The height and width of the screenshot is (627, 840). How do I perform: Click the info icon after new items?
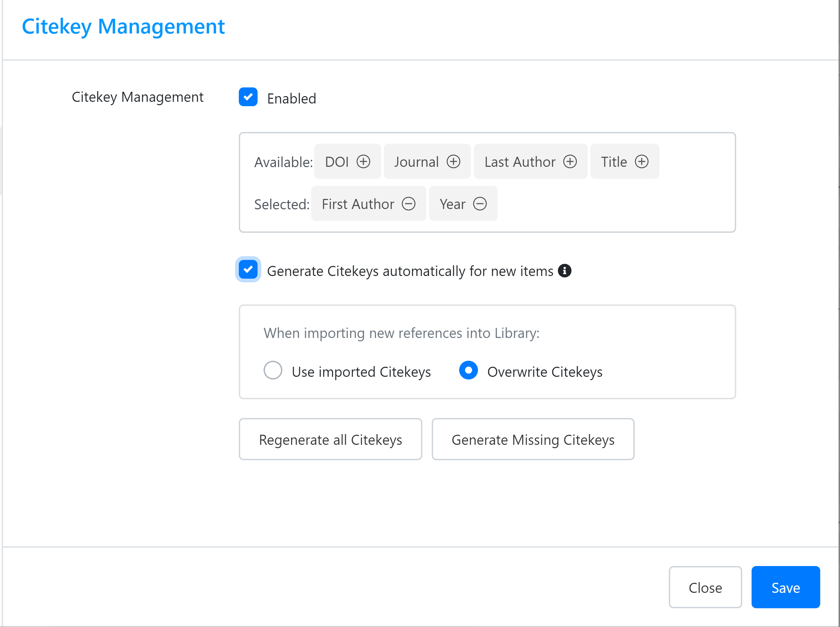click(564, 271)
